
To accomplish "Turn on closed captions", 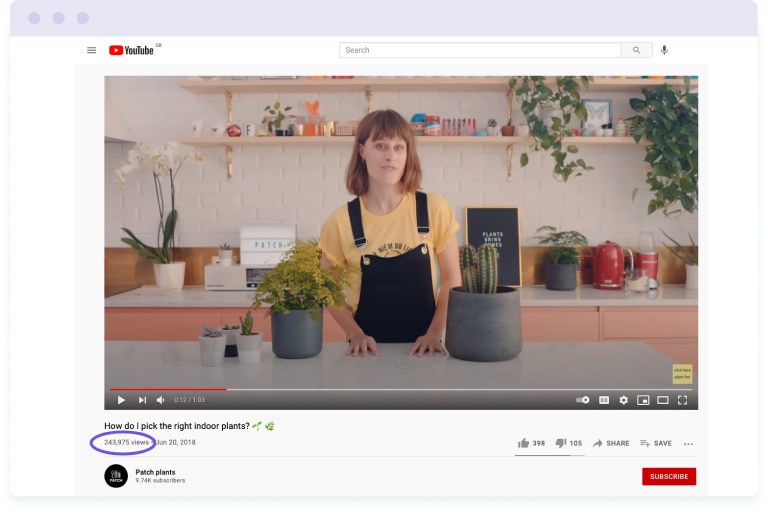I will click(x=604, y=400).
